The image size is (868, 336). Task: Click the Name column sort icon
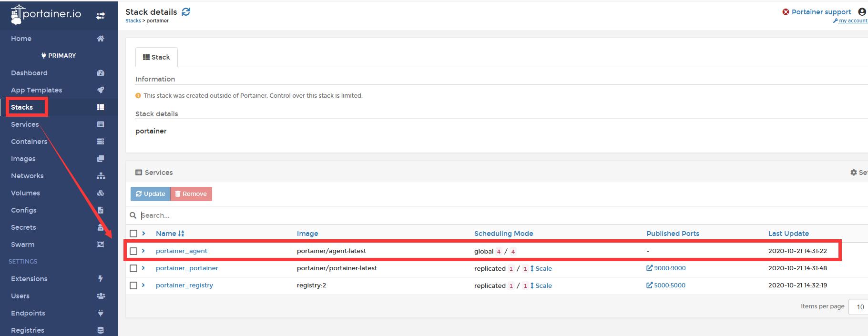click(181, 234)
